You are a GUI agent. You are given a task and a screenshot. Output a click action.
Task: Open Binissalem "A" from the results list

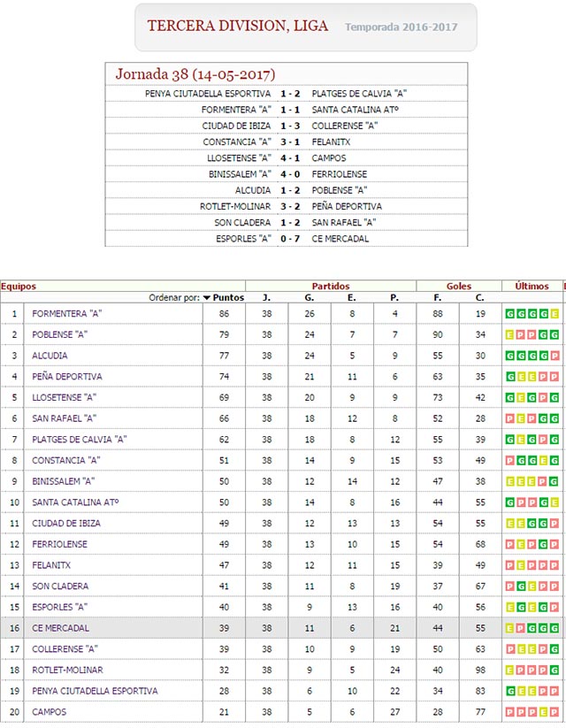(234, 175)
